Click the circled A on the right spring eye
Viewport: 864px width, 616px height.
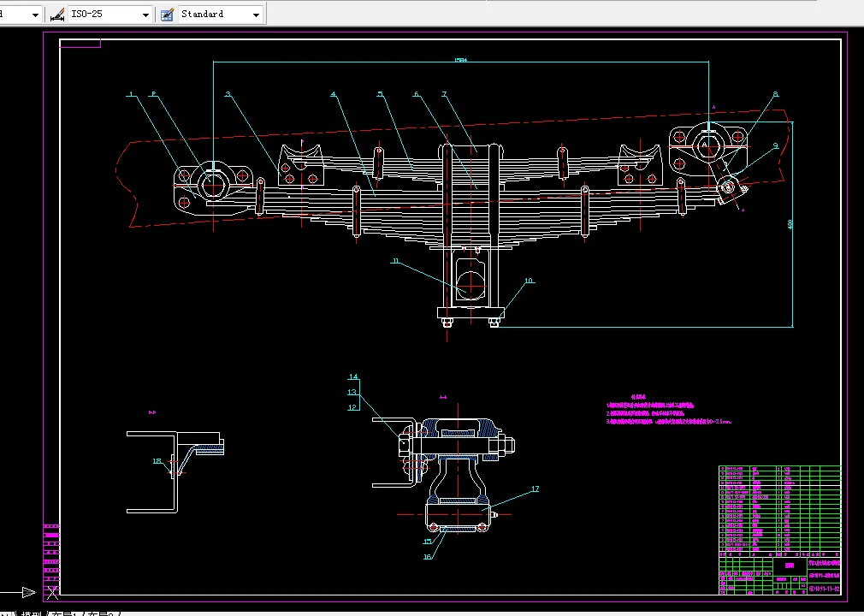pyautogui.click(x=706, y=146)
